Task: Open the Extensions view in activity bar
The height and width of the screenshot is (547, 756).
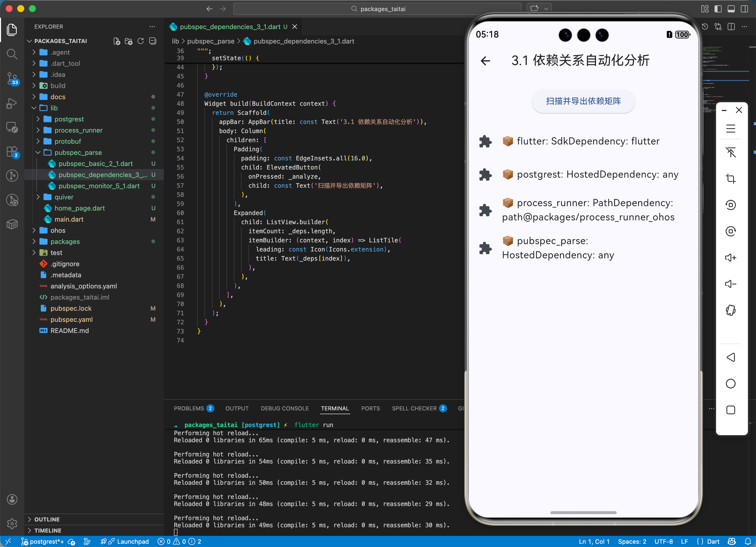Action: [12, 152]
